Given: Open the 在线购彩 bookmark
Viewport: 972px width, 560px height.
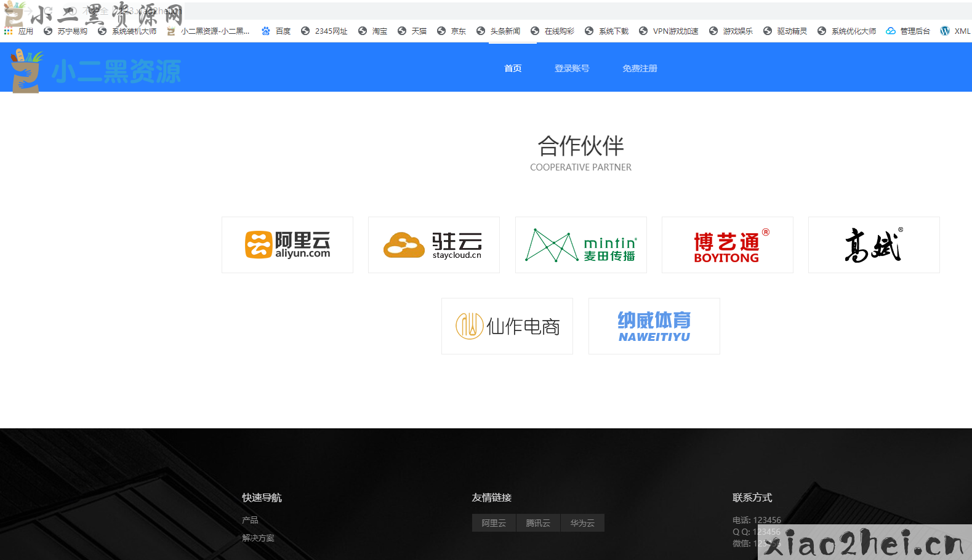Looking at the screenshot, I should [x=553, y=31].
